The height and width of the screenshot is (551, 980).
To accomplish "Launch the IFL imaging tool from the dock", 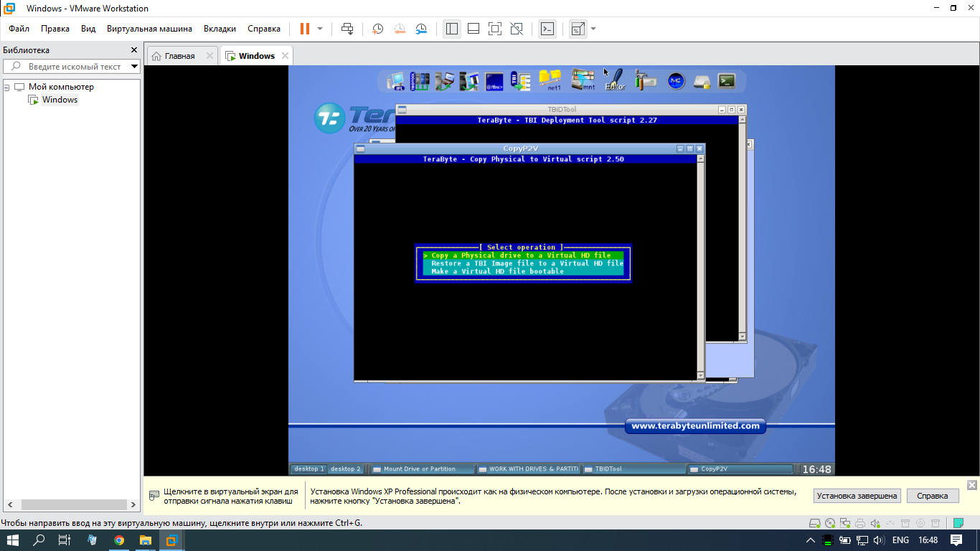I will pos(395,81).
